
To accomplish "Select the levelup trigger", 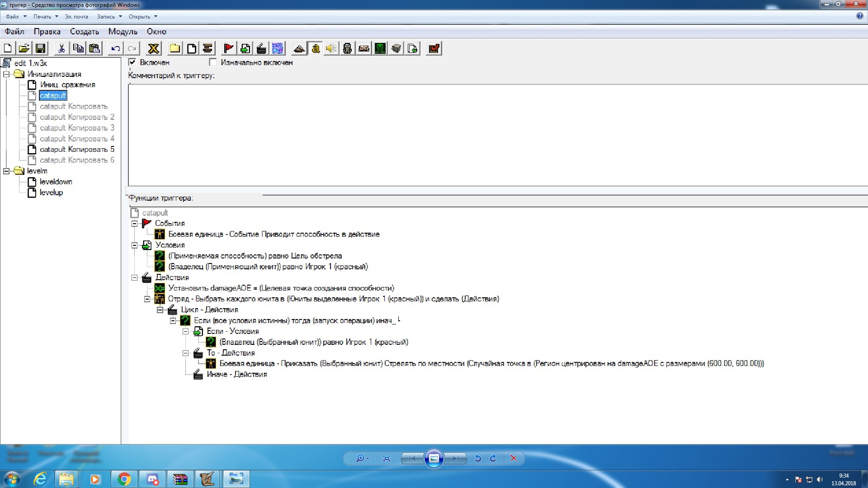I will click(51, 192).
